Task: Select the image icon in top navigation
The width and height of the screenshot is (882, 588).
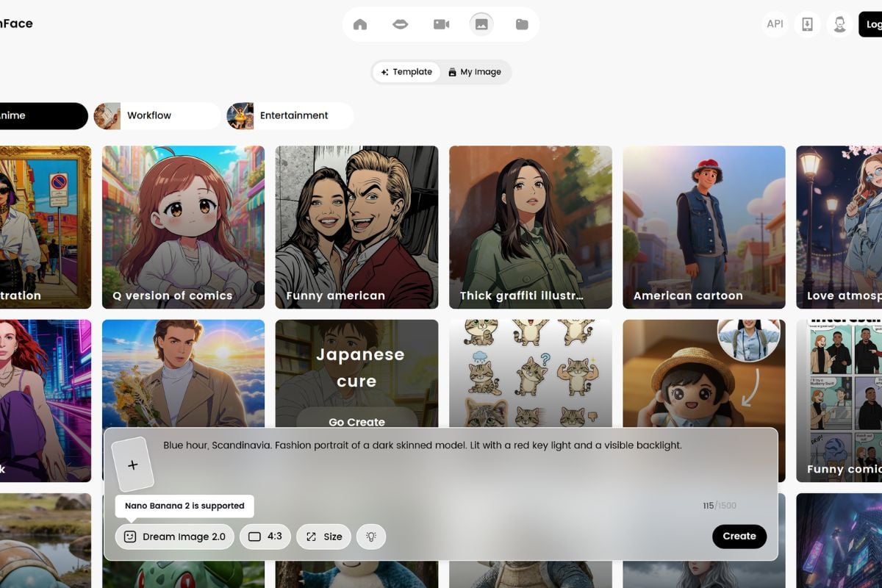Action: (481, 24)
